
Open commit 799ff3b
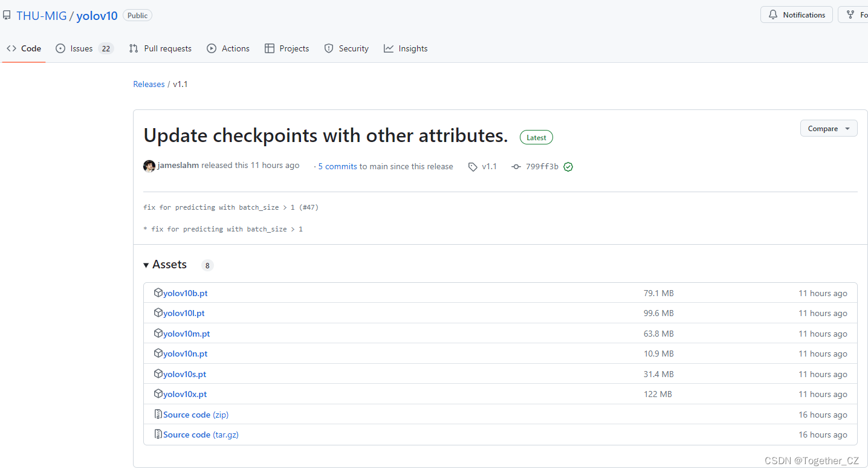click(x=542, y=166)
